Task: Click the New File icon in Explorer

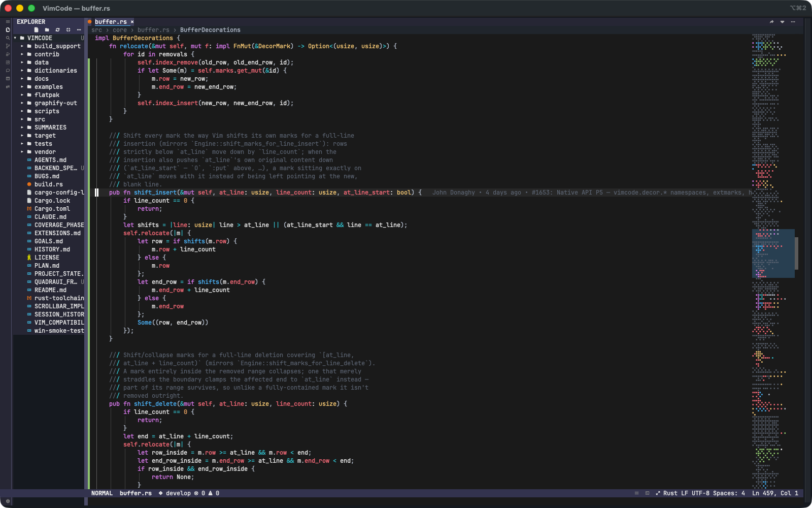Action: (37, 30)
